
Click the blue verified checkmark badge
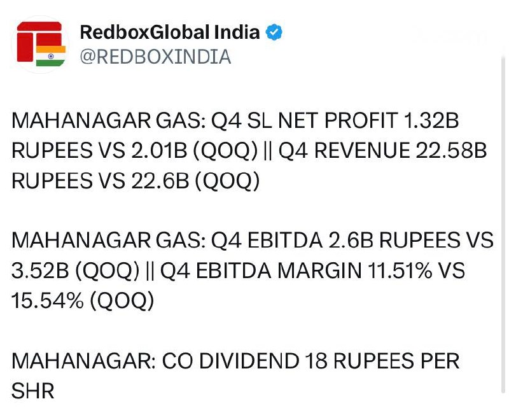[274, 32]
